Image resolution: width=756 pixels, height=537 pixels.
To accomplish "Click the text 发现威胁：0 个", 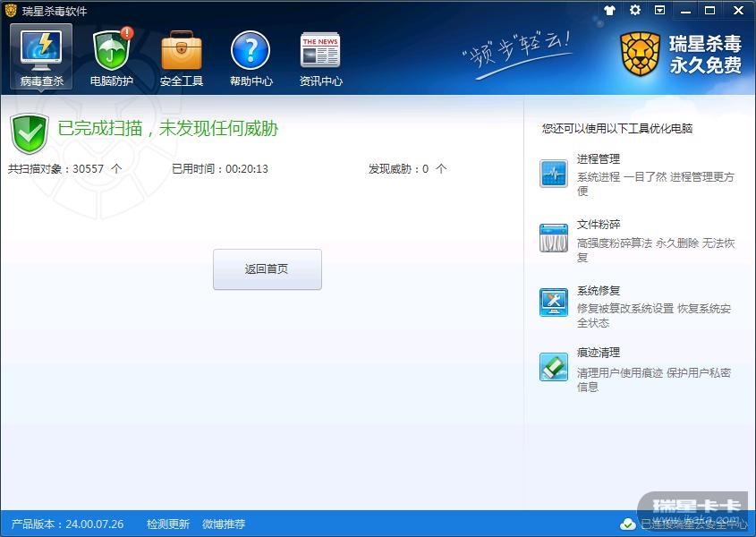I will pyautogui.click(x=408, y=169).
